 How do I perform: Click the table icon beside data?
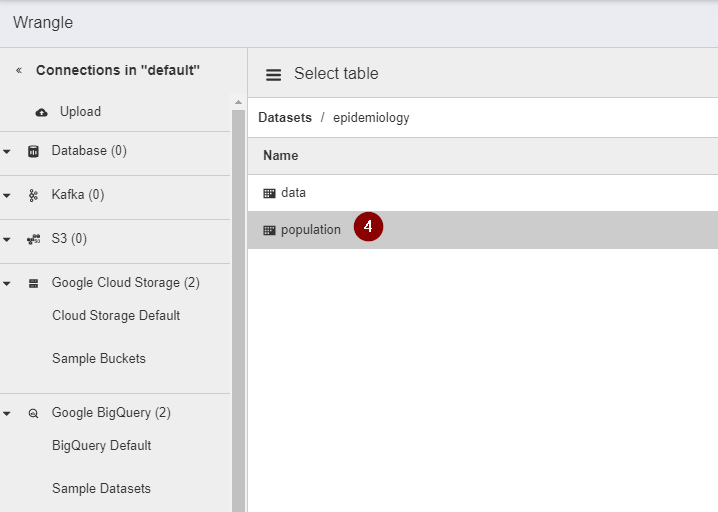click(x=269, y=193)
